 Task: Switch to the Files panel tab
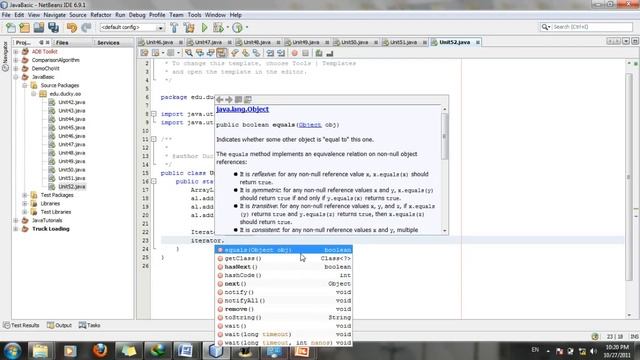(x=62, y=42)
